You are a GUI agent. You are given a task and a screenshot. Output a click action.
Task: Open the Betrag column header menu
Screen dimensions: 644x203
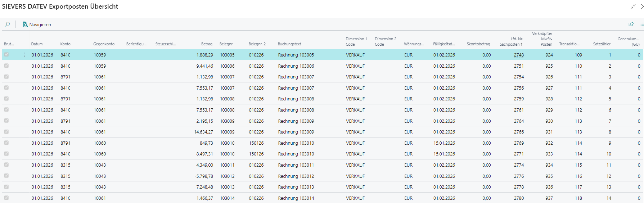[x=207, y=44]
